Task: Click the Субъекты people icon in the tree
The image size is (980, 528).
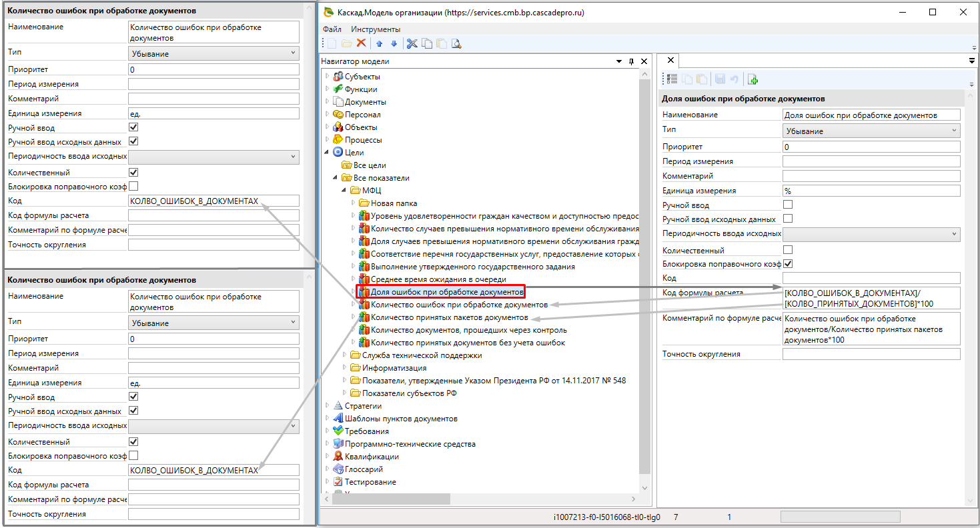Action: tap(338, 77)
